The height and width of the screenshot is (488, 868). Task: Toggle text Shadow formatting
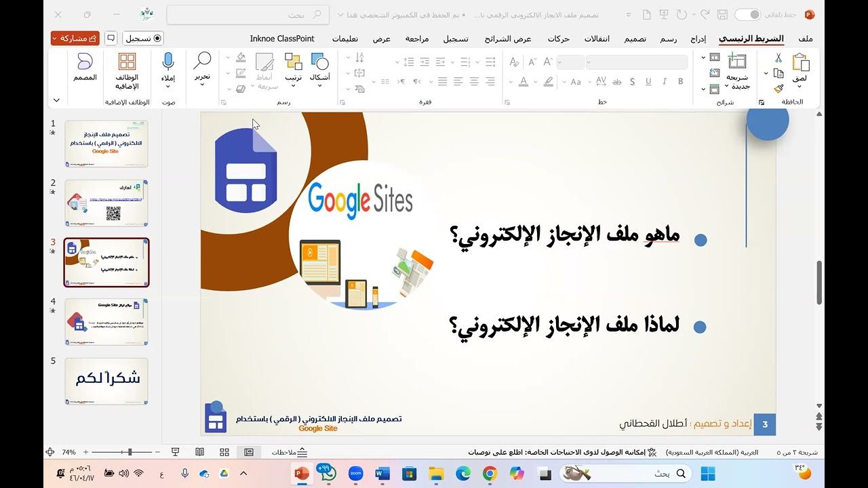[x=633, y=81]
